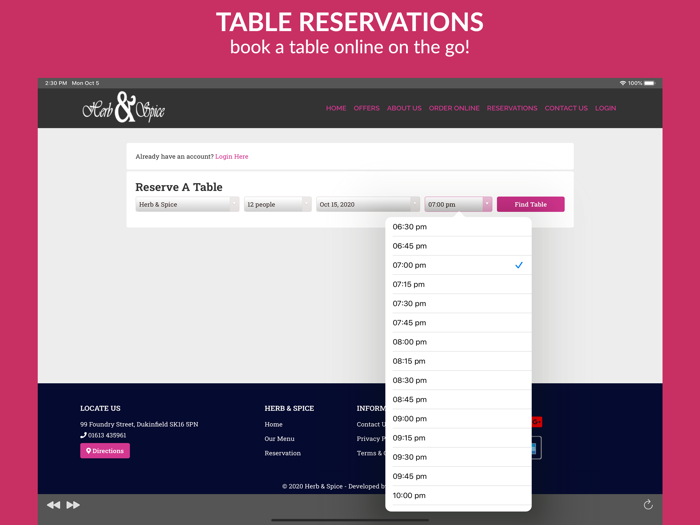This screenshot has height=525, width=700.
Task: Click the Login Here link
Action: [x=232, y=156]
